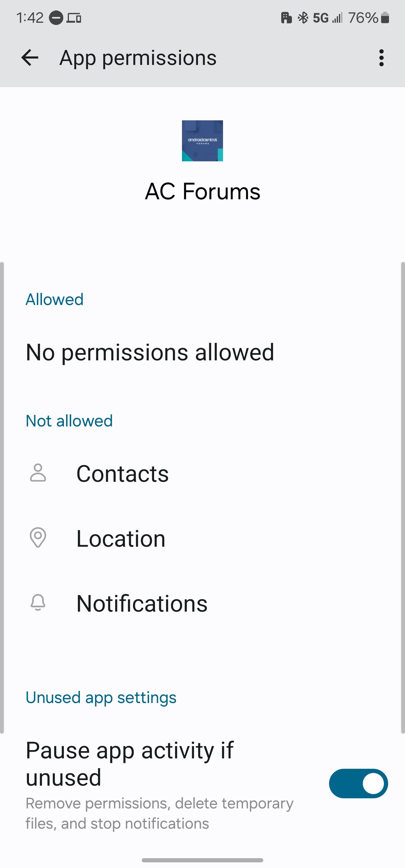This screenshot has width=405, height=868.
Task: Tap the work profile building status icon
Action: pos(286,17)
